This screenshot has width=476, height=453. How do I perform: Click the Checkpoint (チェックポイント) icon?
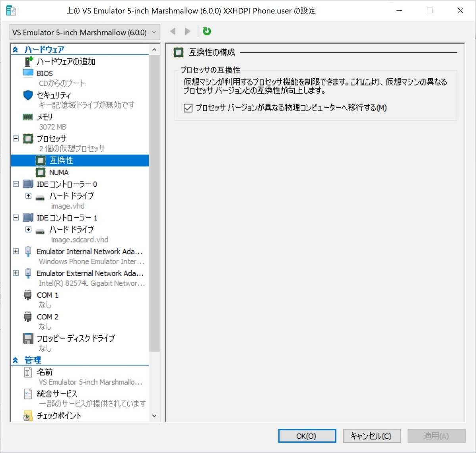click(28, 416)
